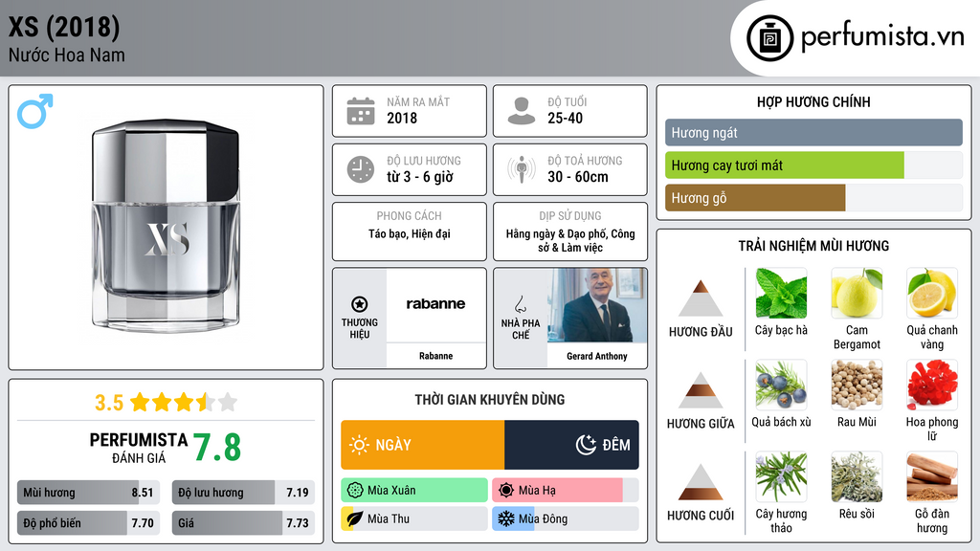980x551 pixels.
Task: Click the top note pyramid icon (Hương đầu)
Action: 701,298
